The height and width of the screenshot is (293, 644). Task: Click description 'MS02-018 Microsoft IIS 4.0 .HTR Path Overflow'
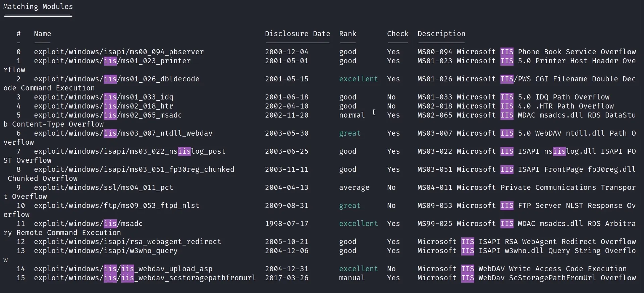point(516,106)
